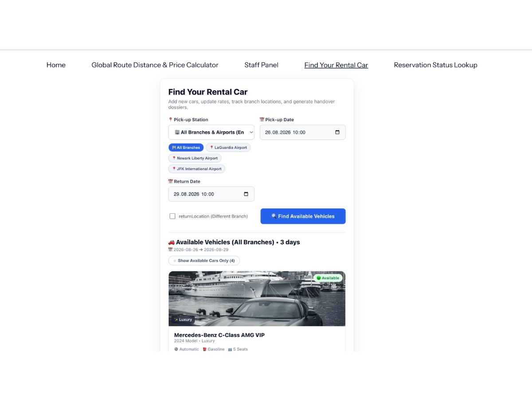The width and height of the screenshot is (532, 399).
Task: Open the Pick-up Date calendar picker icon
Action: coord(337,132)
